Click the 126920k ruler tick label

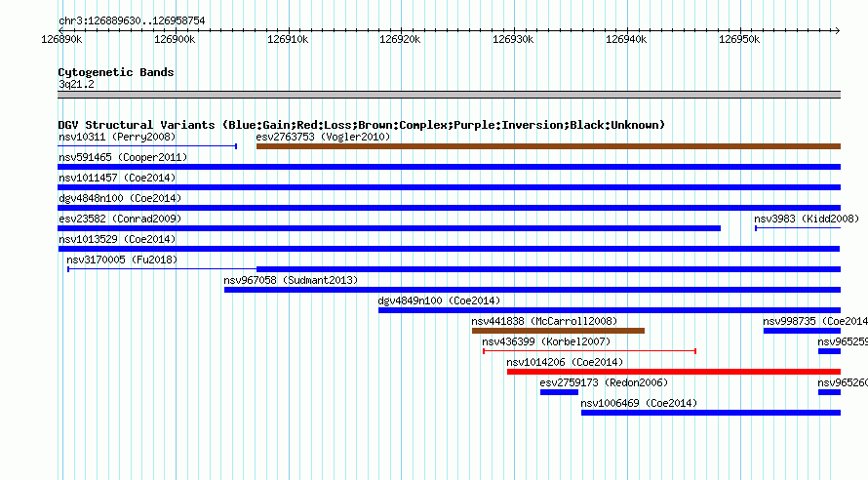(x=400, y=39)
